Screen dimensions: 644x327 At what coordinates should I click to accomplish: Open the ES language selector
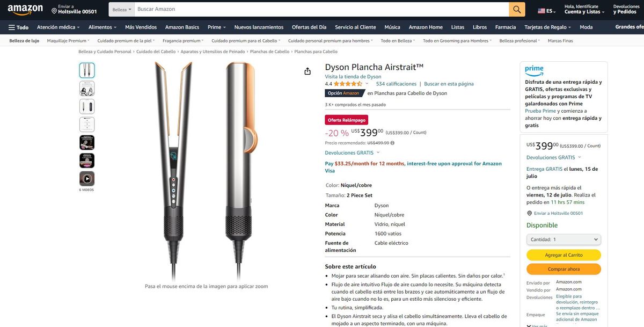pyautogui.click(x=547, y=11)
